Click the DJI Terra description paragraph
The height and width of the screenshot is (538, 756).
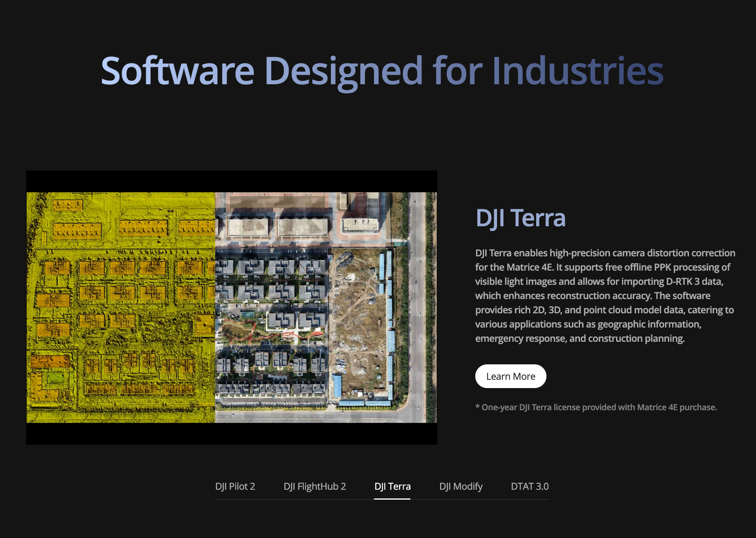point(605,296)
